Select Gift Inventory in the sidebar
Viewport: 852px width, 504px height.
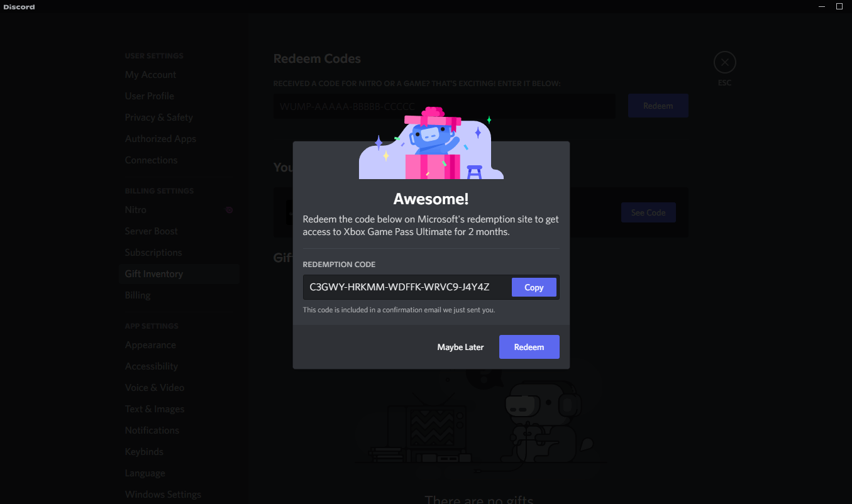tap(179, 274)
